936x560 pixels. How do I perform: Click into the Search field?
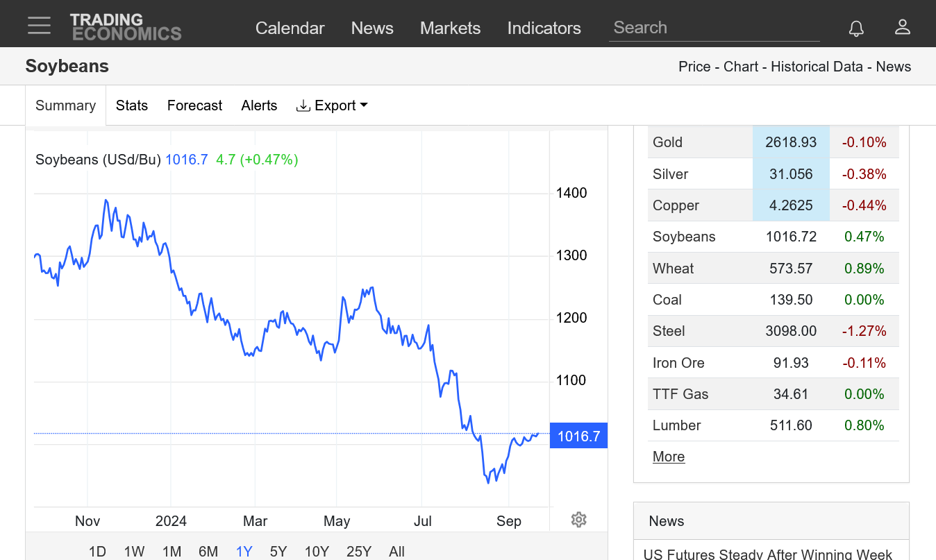point(714,28)
